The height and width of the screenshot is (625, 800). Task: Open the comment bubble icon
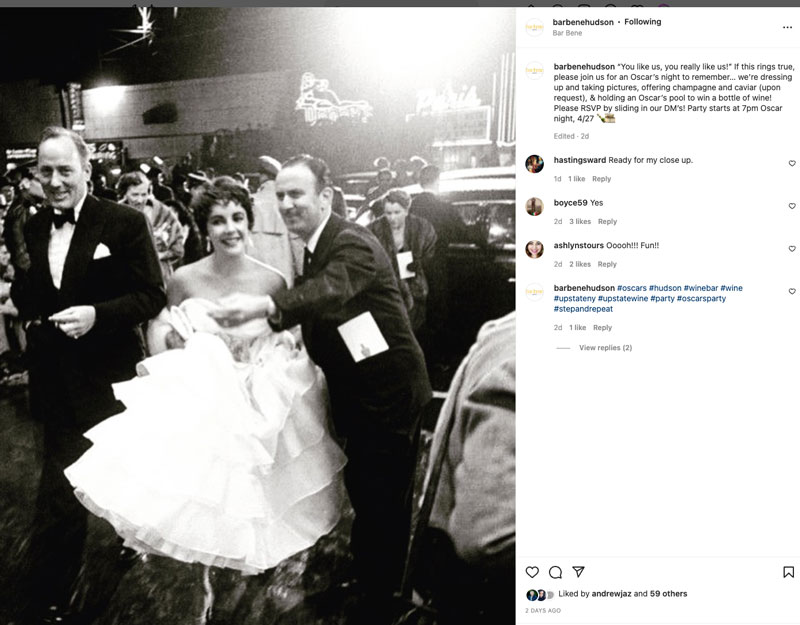[555, 572]
